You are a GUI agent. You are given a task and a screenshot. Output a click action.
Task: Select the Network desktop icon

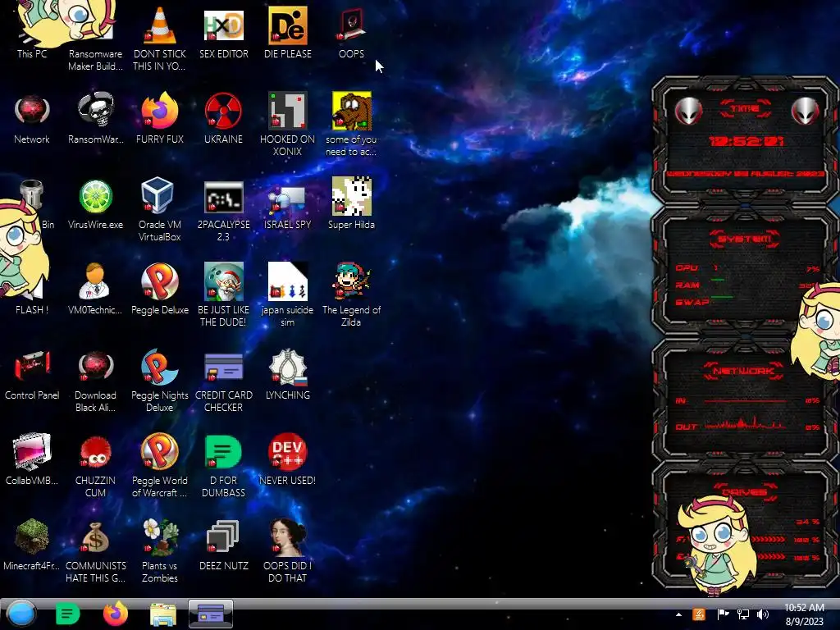pos(32,118)
